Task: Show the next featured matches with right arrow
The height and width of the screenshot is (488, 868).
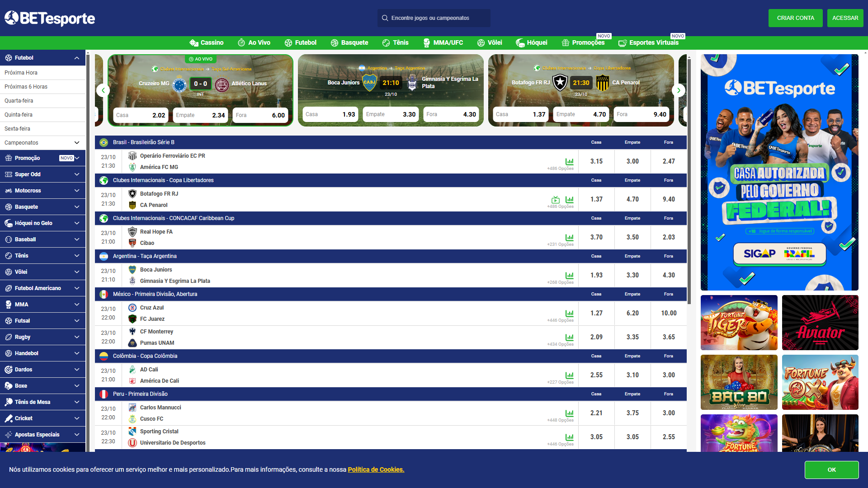Action: point(679,90)
